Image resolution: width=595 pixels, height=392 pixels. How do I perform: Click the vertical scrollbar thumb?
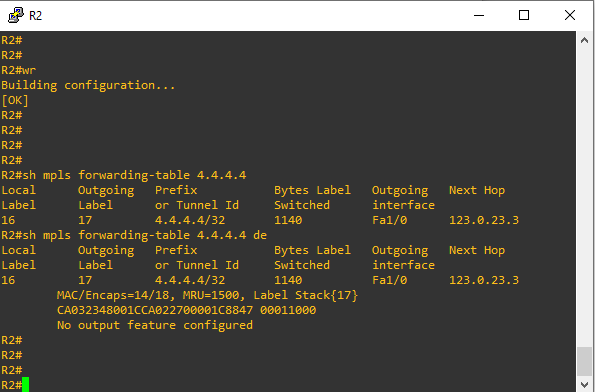584,361
